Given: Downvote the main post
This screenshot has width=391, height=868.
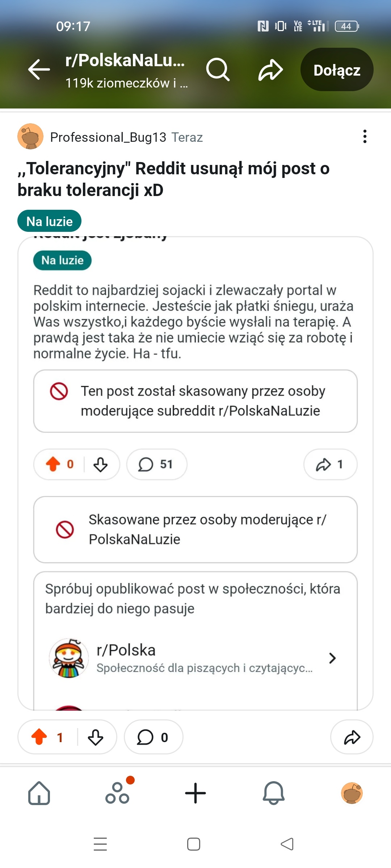Looking at the screenshot, I should [x=96, y=737].
